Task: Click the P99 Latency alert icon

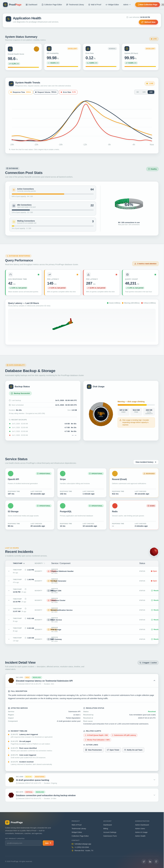Action: (x=88, y=275)
